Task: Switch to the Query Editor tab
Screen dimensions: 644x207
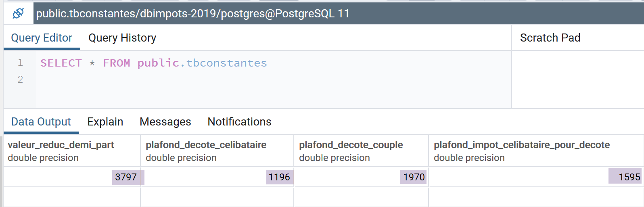Action: (42, 38)
